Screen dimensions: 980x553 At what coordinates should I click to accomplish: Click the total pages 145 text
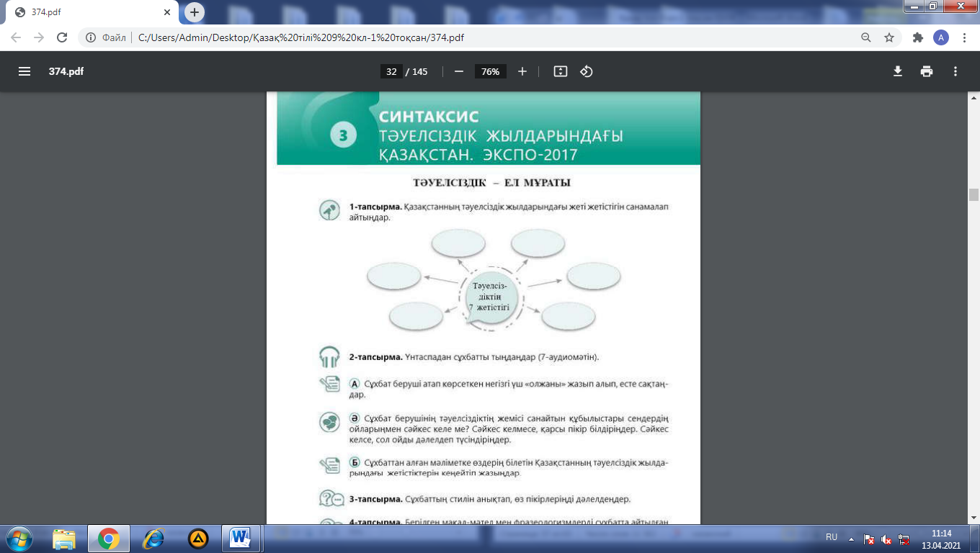pyautogui.click(x=419, y=71)
